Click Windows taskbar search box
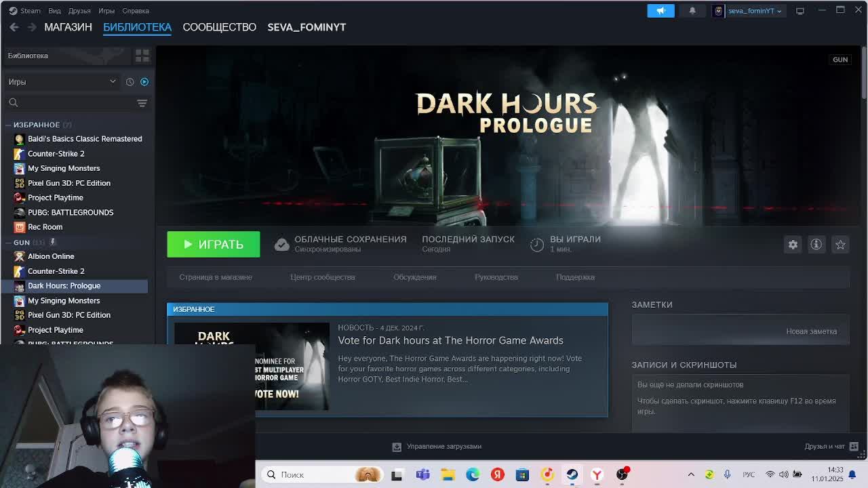The image size is (868, 488). (x=321, y=474)
